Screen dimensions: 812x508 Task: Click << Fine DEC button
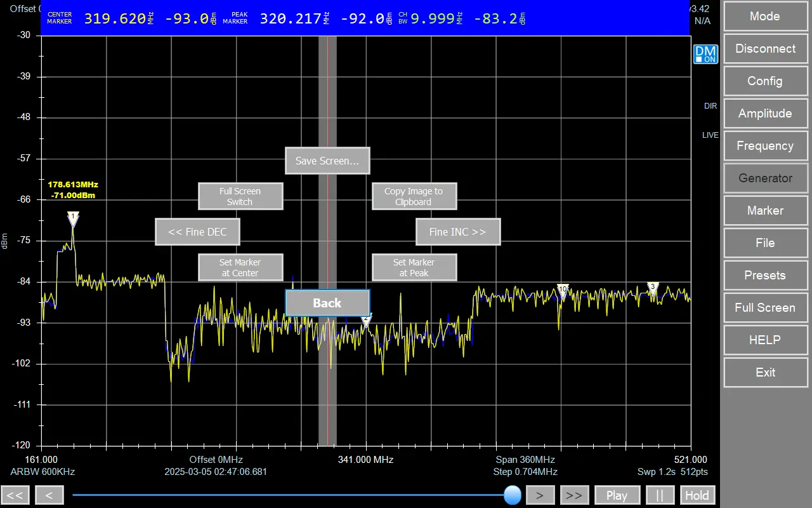197,232
